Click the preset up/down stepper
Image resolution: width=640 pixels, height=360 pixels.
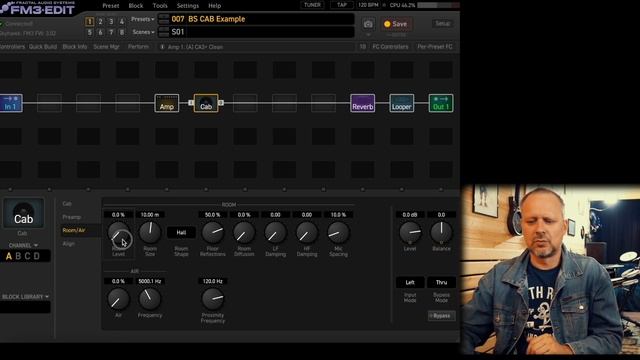click(x=164, y=19)
